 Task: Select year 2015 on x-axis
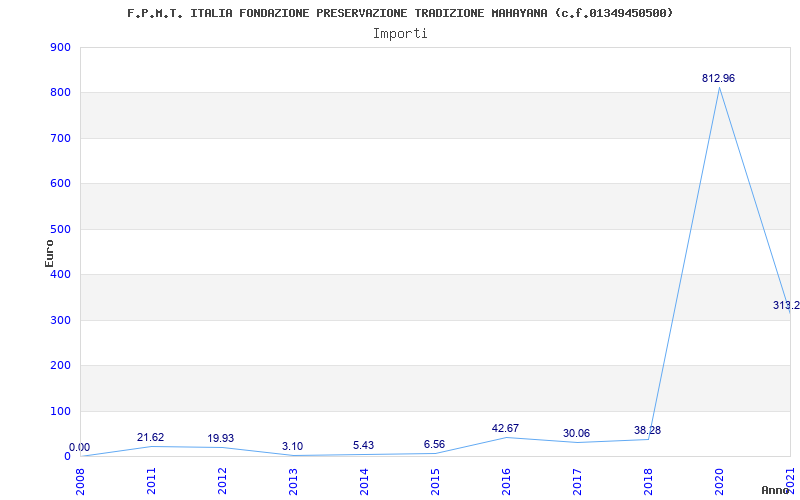pyautogui.click(x=435, y=482)
